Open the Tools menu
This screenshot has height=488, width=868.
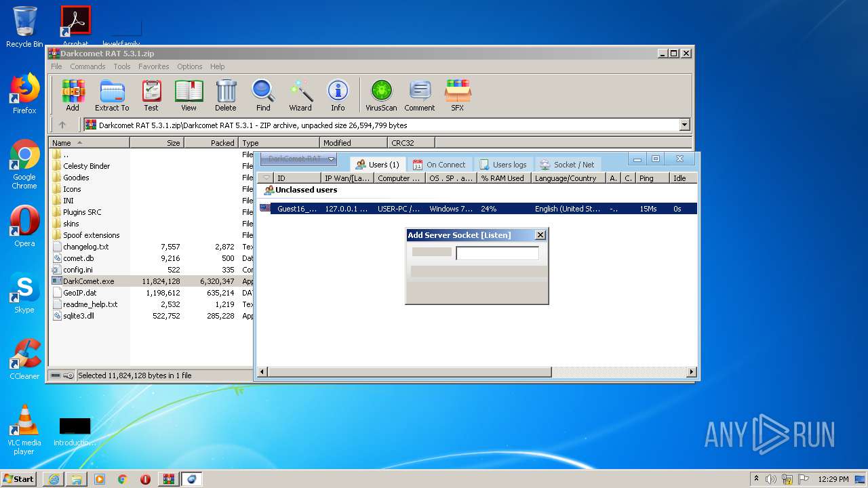click(122, 66)
